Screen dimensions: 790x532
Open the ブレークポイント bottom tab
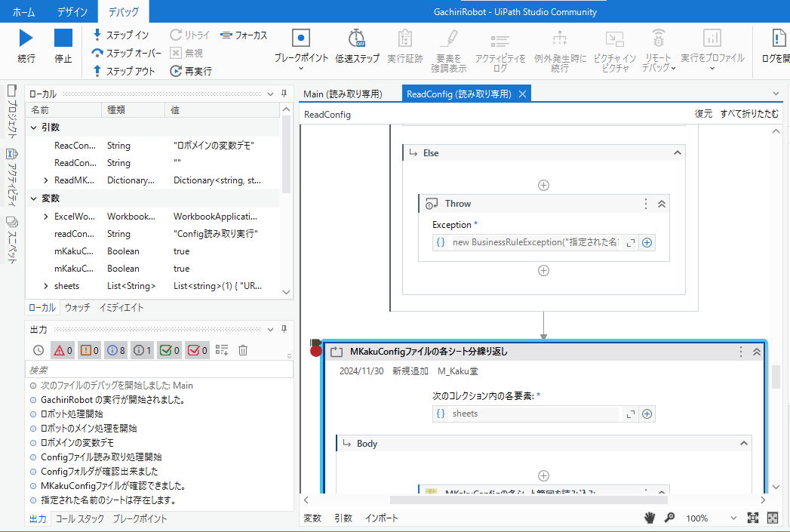(x=140, y=518)
